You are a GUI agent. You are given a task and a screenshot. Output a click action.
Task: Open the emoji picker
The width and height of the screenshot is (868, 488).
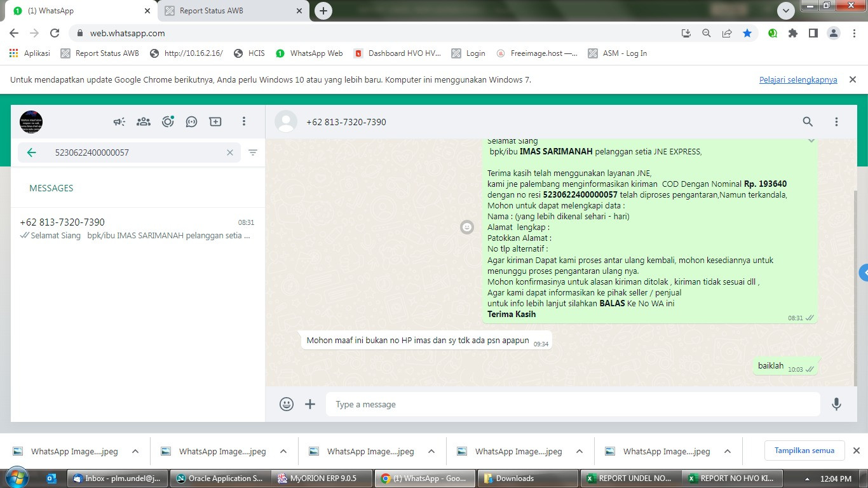287,404
